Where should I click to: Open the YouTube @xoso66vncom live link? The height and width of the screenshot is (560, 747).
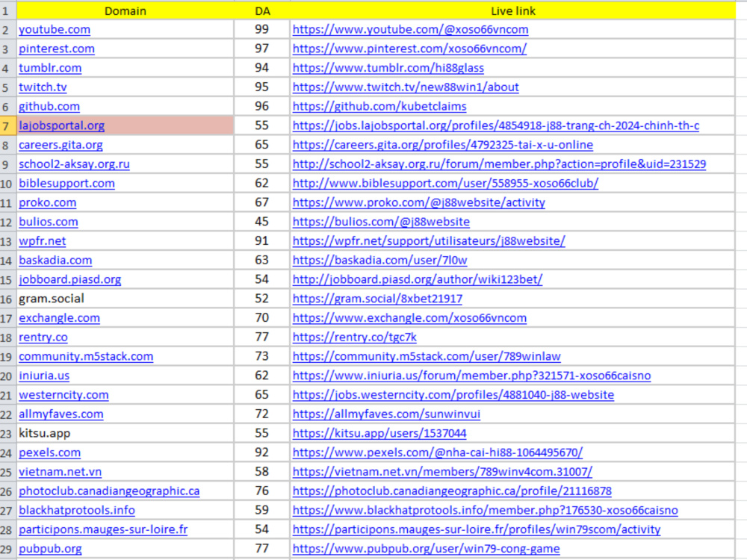click(410, 30)
